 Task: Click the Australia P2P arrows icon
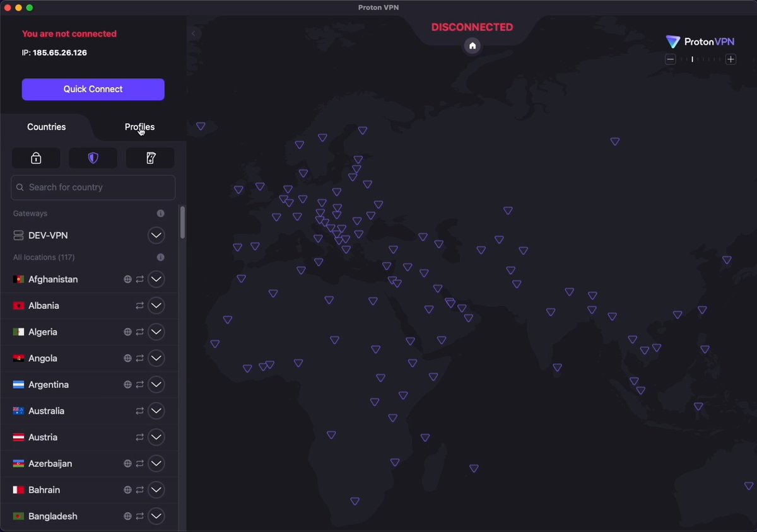(139, 411)
